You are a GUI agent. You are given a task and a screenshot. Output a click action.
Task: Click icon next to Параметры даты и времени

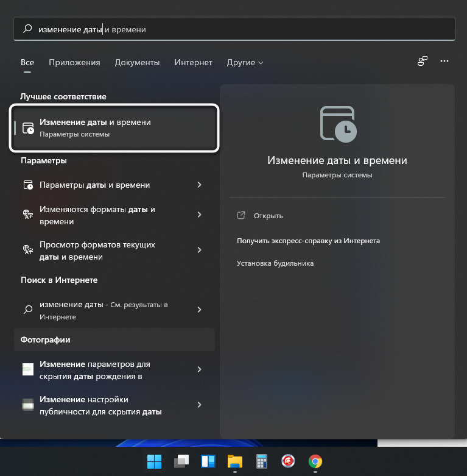tap(28, 185)
